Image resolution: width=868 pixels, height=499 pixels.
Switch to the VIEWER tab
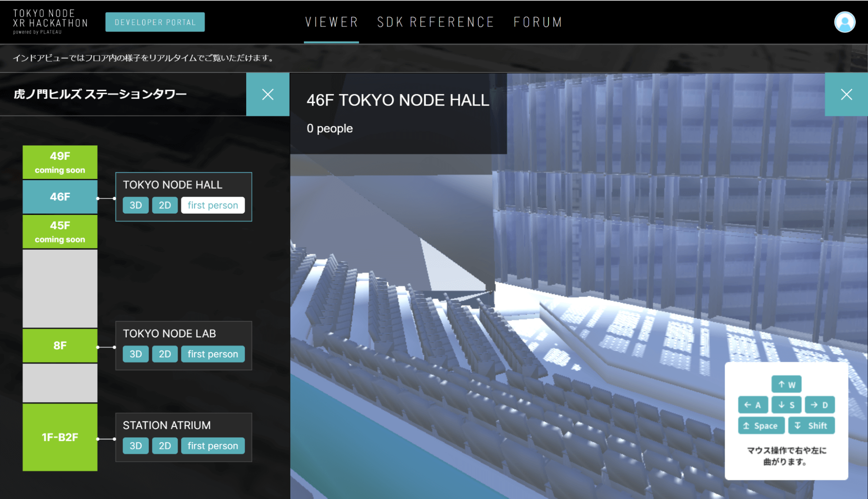(x=331, y=22)
